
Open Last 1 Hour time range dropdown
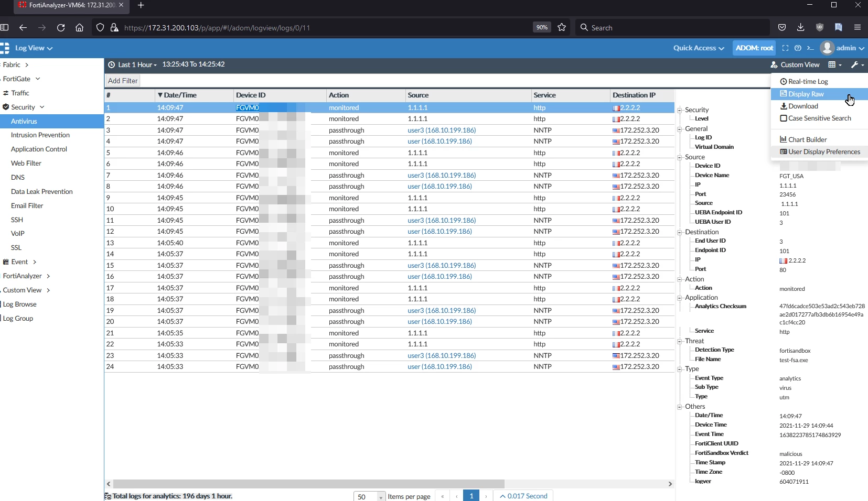(133, 64)
